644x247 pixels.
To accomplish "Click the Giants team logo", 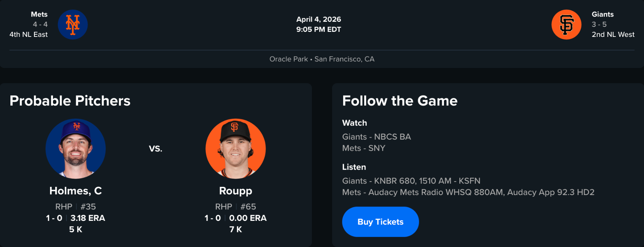I will click(566, 25).
